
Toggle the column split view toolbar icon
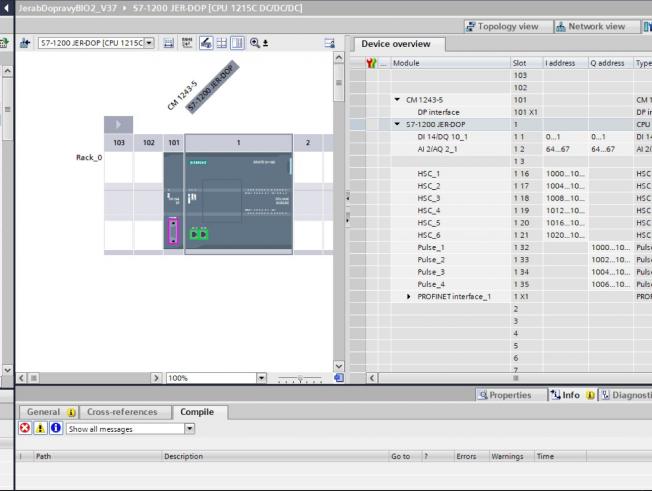coord(237,43)
